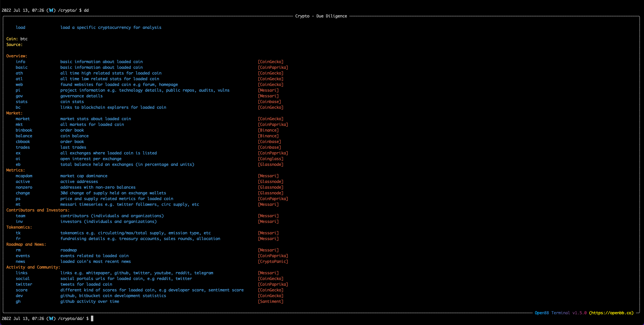644x325 pixels.
Task: Click the 'rm' command name
Action: click(x=18, y=250)
